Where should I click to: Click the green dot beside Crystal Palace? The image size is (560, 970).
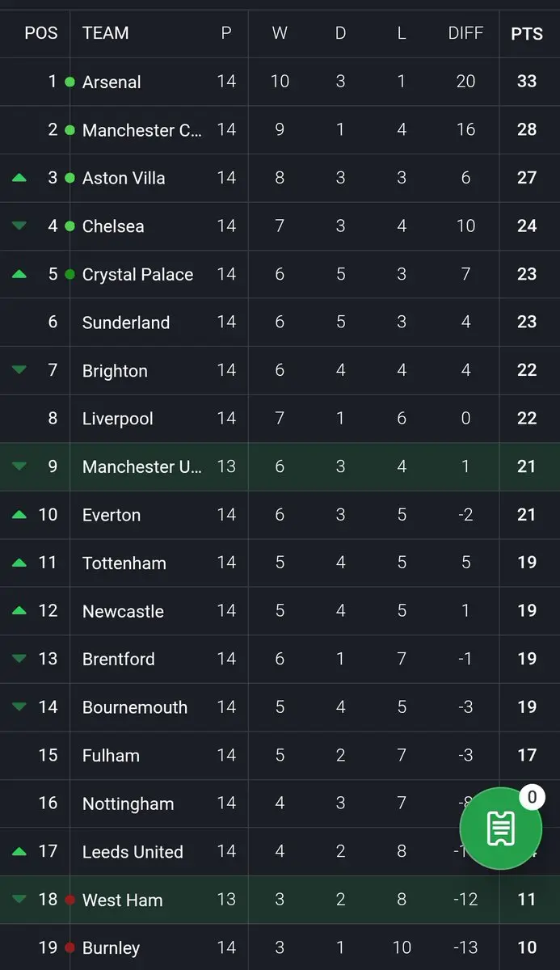[69, 275]
